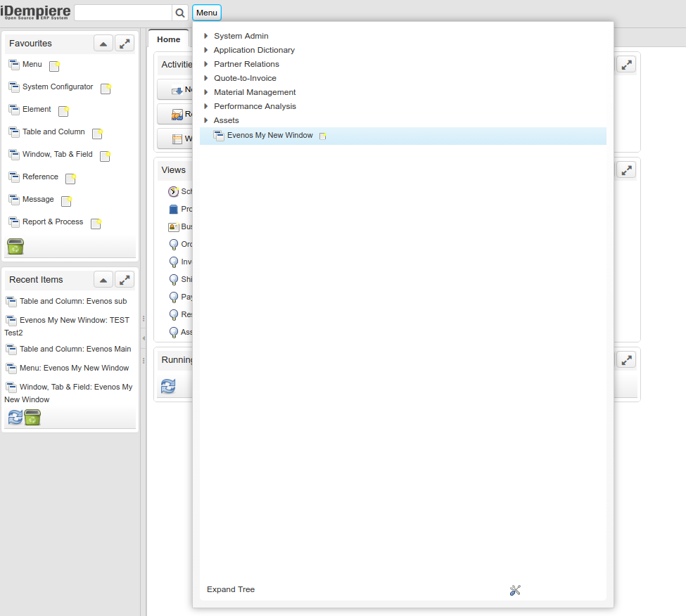Click the Favourites trash bin icon
The width and height of the screenshot is (686, 616).
15,247
